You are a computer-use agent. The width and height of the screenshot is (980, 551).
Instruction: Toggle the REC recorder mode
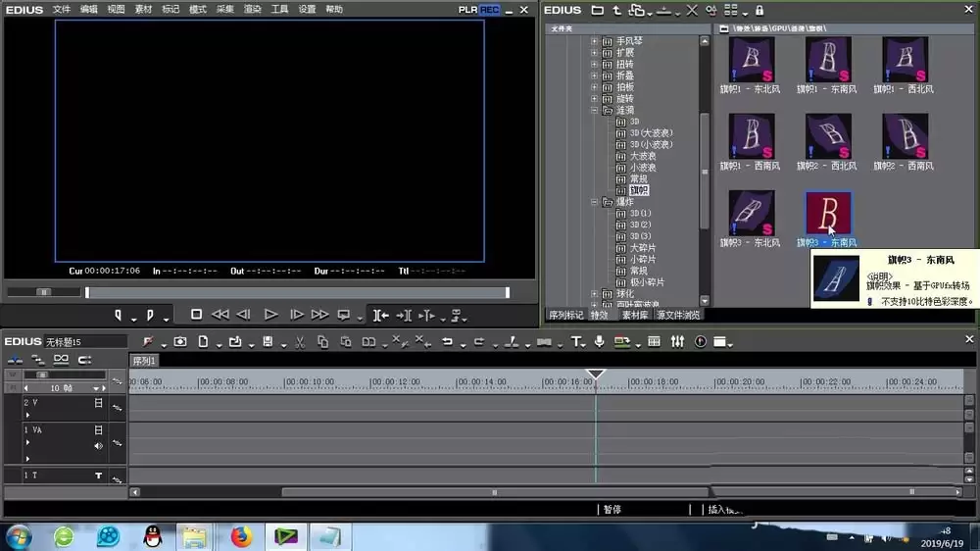pyautogui.click(x=489, y=10)
